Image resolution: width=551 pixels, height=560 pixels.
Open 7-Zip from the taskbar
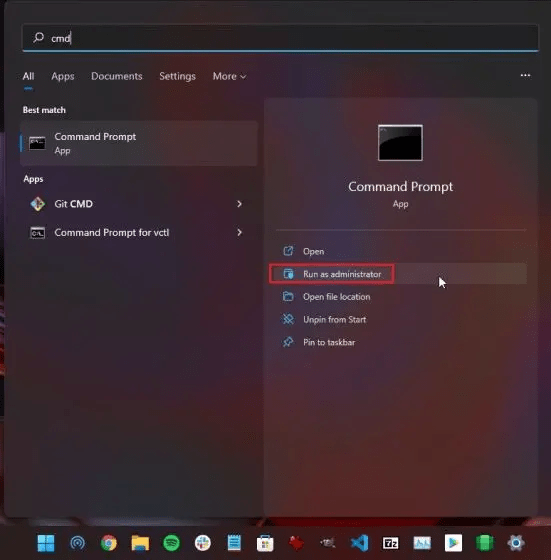[390, 543]
